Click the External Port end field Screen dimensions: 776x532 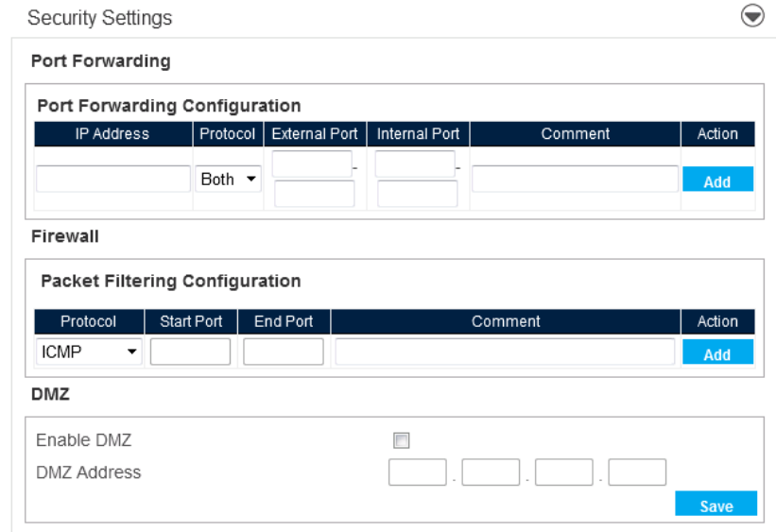(x=315, y=194)
